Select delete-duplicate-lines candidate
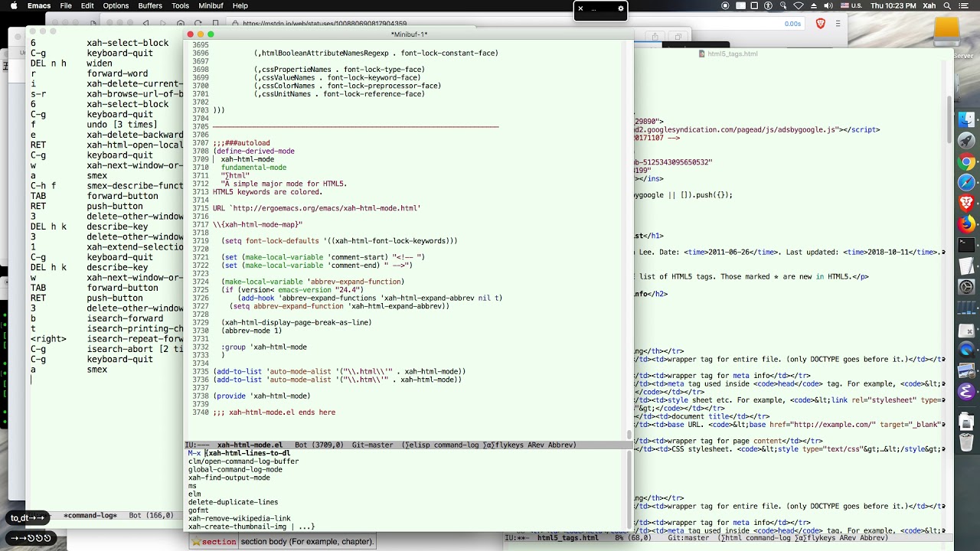Image resolution: width=980 pixels, height=551 pixels. pyautogui.click(x=233, y=502)
